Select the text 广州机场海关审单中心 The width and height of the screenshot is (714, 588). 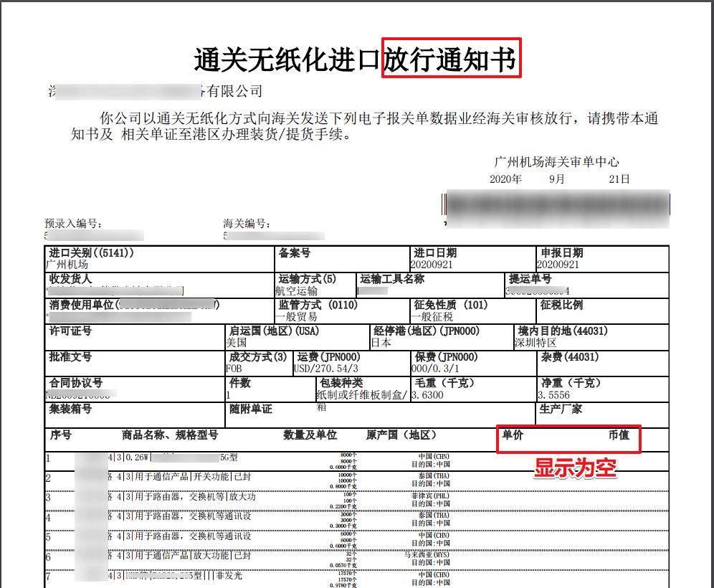[556, 161]
